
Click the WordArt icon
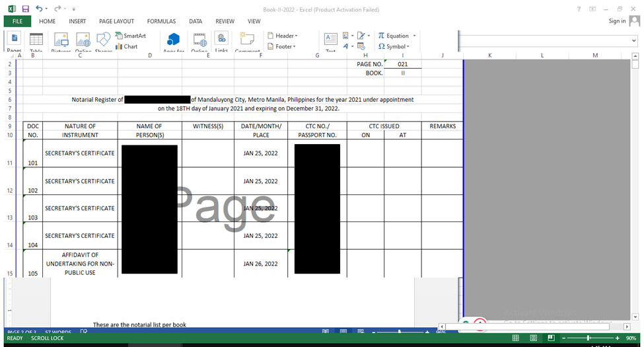point(346,46)
